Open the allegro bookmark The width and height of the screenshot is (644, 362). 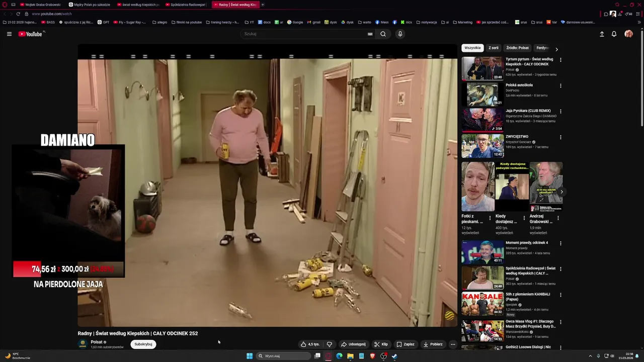159,22
